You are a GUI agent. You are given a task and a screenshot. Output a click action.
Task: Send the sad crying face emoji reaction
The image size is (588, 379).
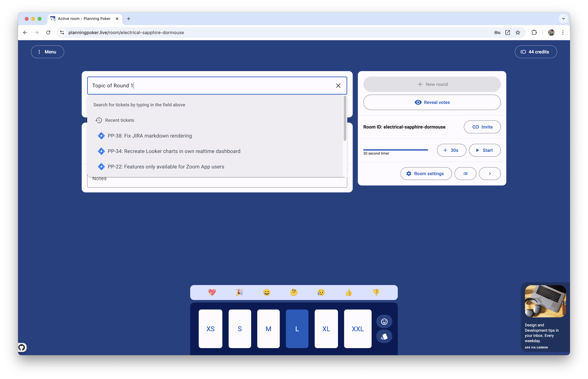[321, 292]
